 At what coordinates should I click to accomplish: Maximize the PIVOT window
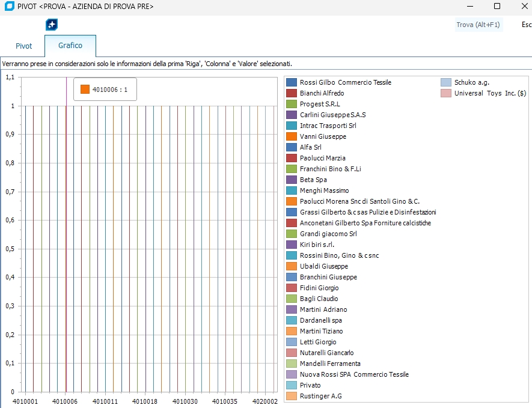pyautogui.click(x=497, y=6)
